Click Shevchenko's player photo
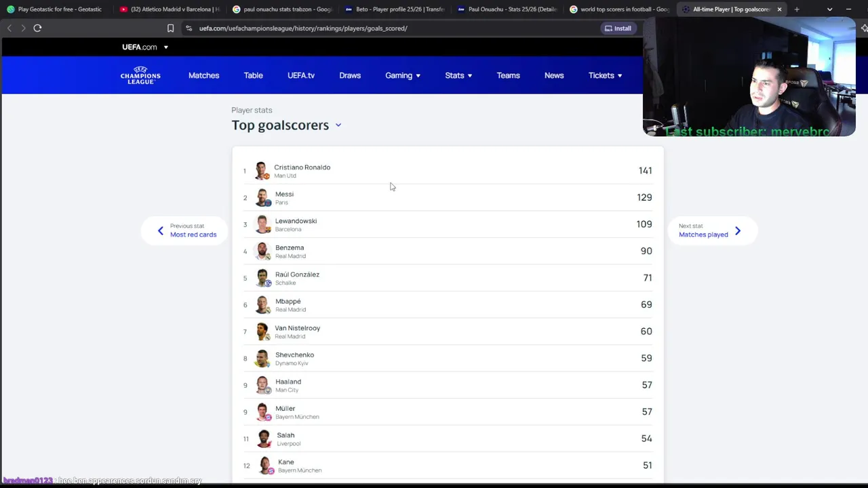This screenshot has height=488, width=868. [262, 359]
